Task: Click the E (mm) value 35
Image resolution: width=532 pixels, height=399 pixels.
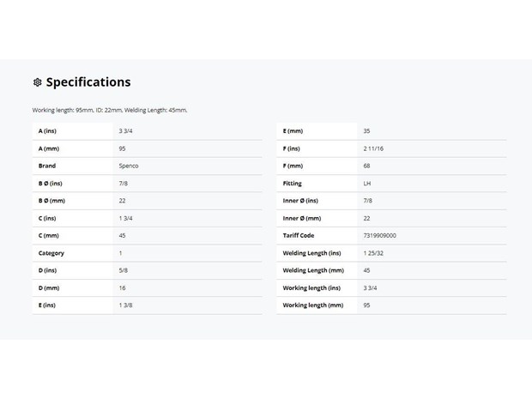Action: point(366,131)
